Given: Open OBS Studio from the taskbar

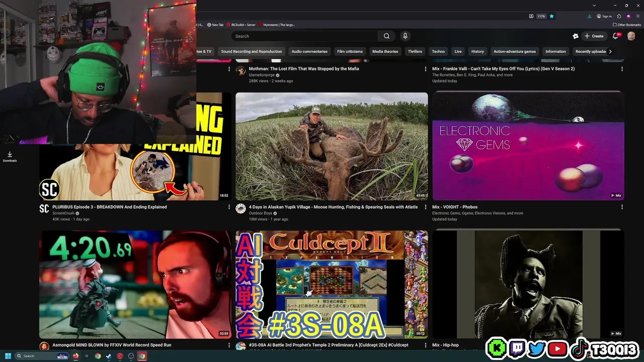Looking at the screenshot, I should 131,356.
